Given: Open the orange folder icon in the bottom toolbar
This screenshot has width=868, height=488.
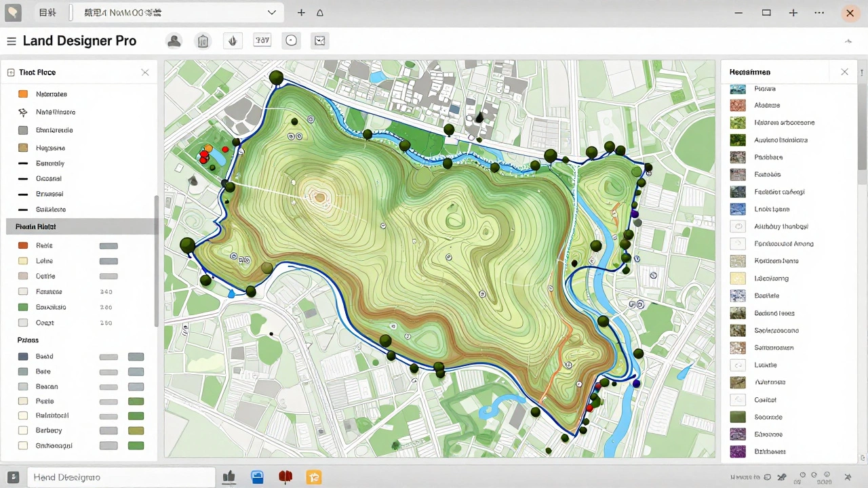Looking at the screenshot, I should 313,476.
